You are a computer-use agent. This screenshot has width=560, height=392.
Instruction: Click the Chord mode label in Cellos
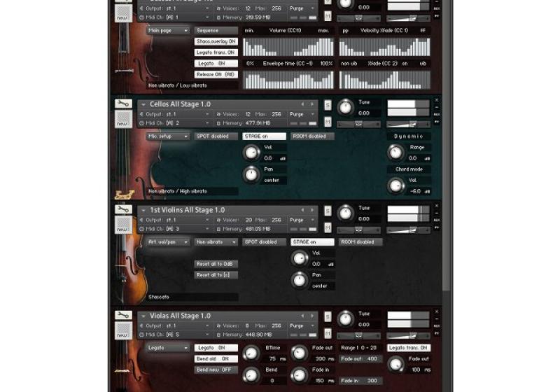pos(409,169)
